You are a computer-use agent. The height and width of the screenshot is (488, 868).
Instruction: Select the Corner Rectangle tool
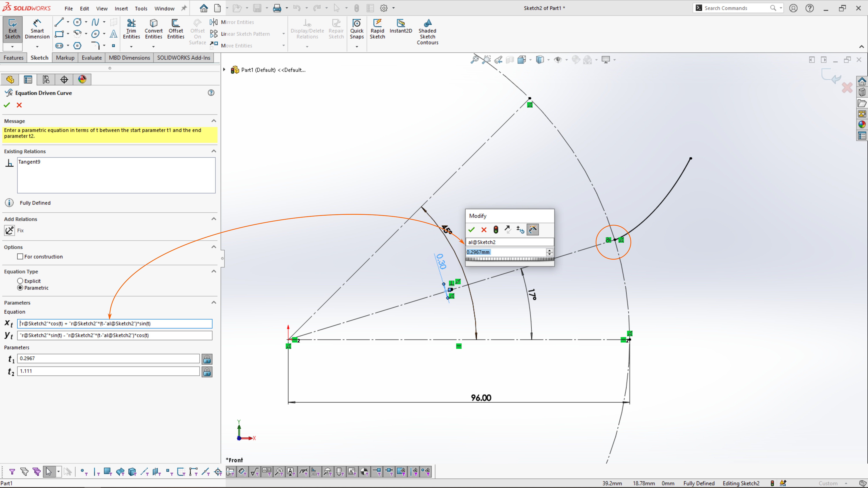(59, 34)
